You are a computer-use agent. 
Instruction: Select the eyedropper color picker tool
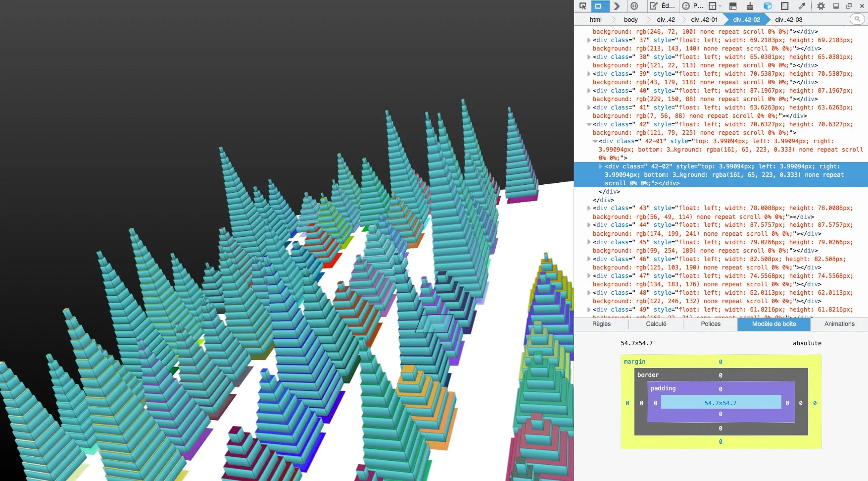pyautogui.click(x=802, y=6)
